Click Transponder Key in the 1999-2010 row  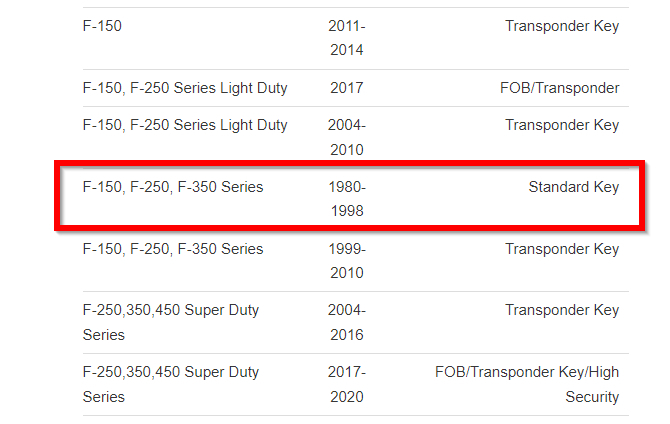(561, 249)
